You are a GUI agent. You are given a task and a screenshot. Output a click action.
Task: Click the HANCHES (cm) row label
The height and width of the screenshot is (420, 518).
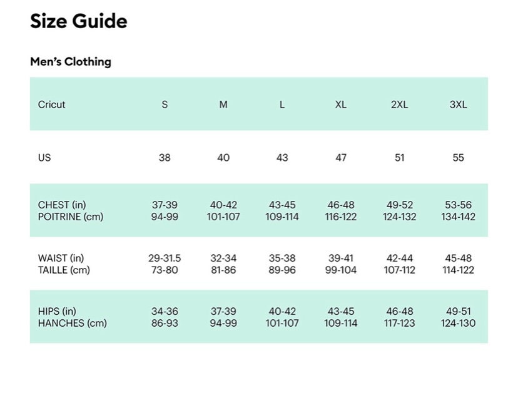click(x=73, y=323)
